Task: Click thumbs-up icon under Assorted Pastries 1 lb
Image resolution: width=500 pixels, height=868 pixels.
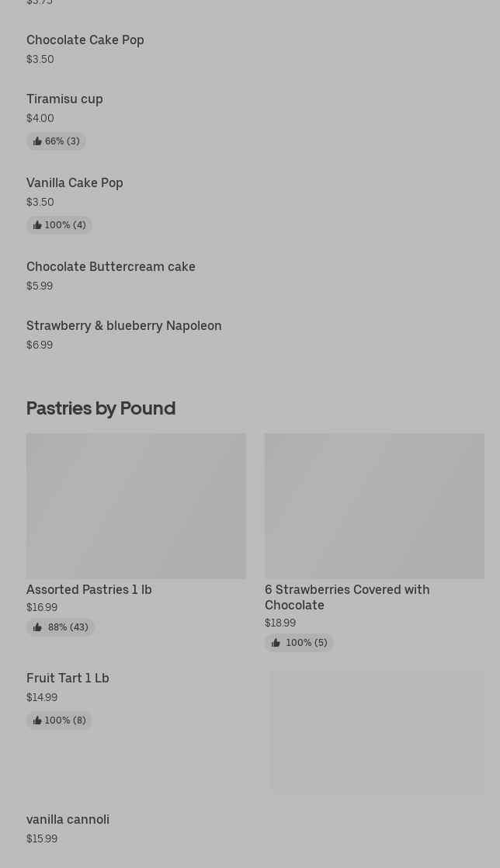Action: [37, 627]
